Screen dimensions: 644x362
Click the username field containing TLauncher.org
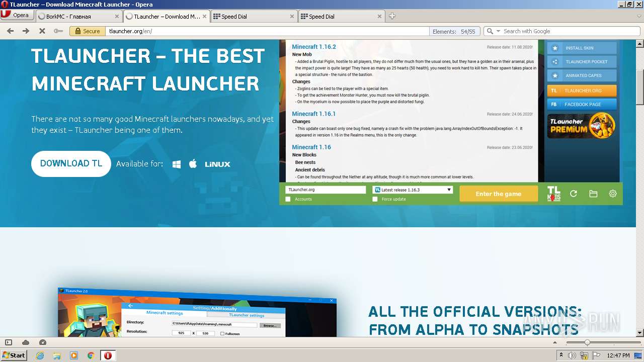(x=326, y=190)
